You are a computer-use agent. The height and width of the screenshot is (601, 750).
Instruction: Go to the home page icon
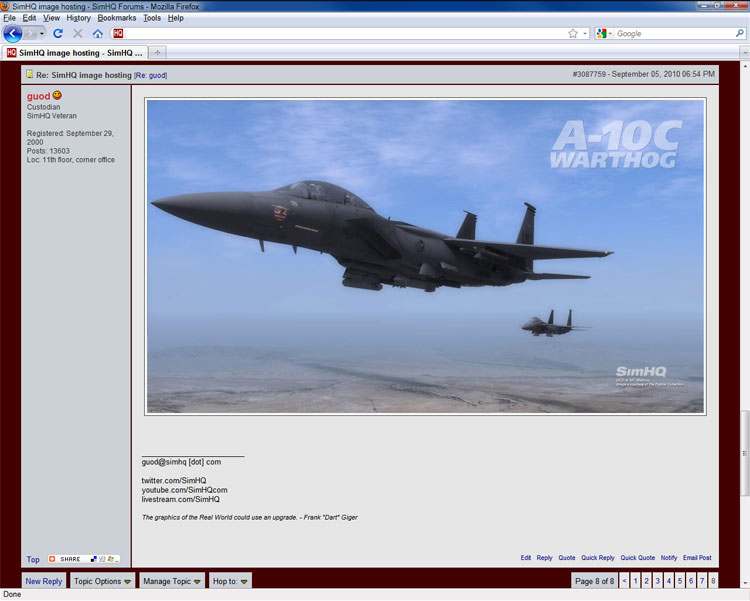click(98, 33)
